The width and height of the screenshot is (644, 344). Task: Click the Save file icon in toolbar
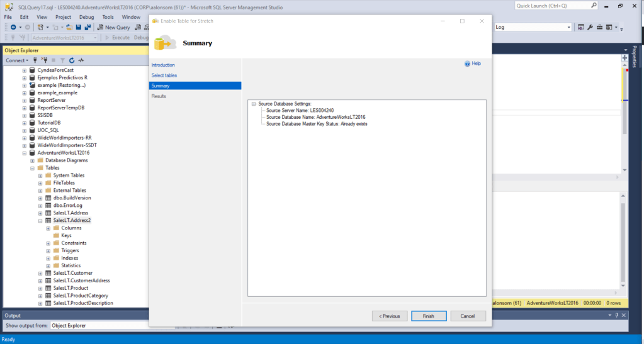tap(78, 28)
